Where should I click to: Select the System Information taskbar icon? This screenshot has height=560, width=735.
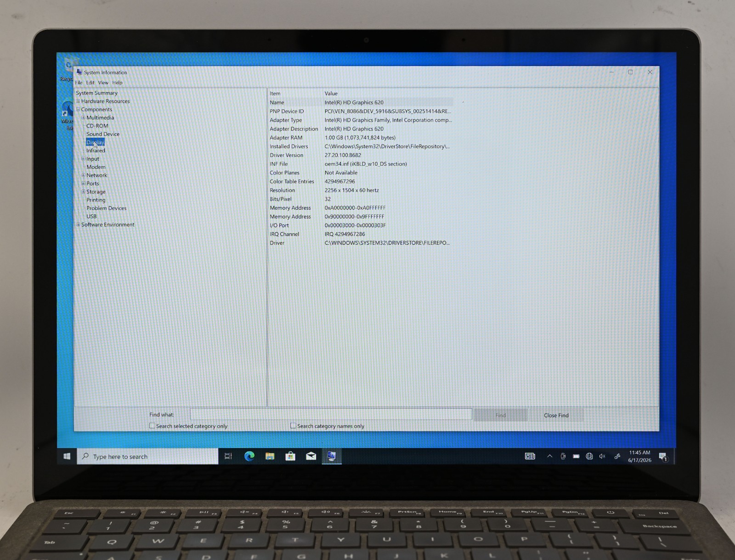point(332,456)
